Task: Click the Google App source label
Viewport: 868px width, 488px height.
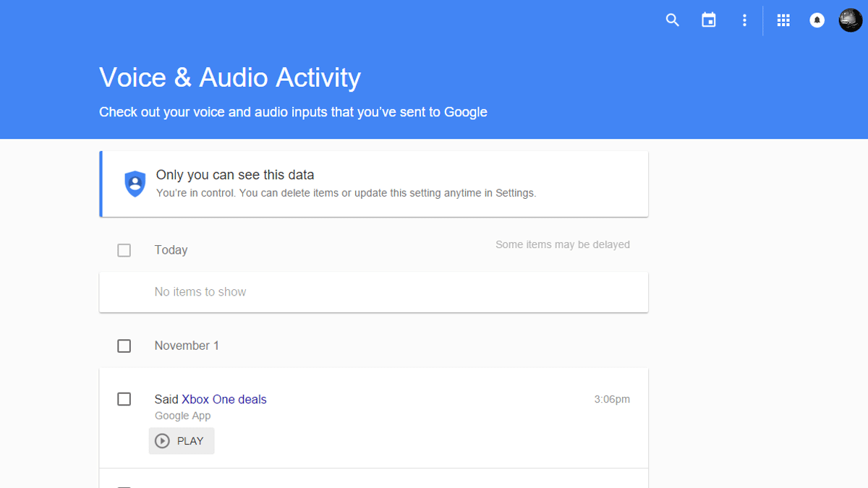Action: [183, 416]
